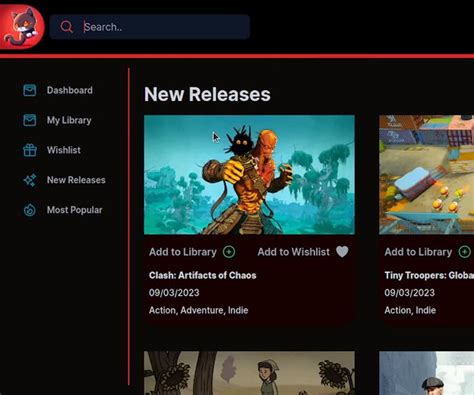Click Add to Library for Tiny Troopers
The image size is (474, 395).
(x=418, y=252)
